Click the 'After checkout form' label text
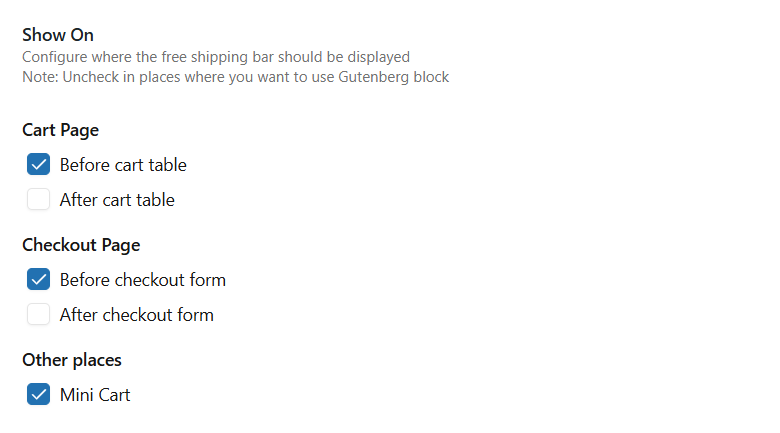The image size is (780, 433). pos(137,315)
